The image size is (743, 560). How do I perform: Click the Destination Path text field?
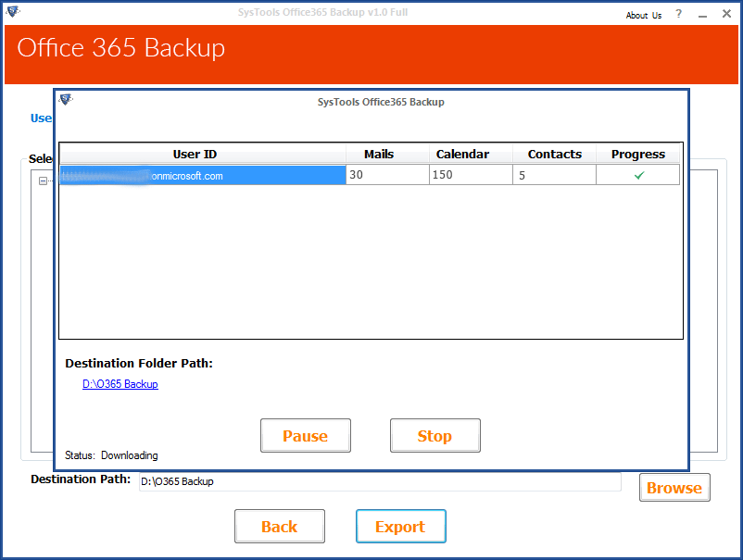pyautogui.click(x=380, y=481)
